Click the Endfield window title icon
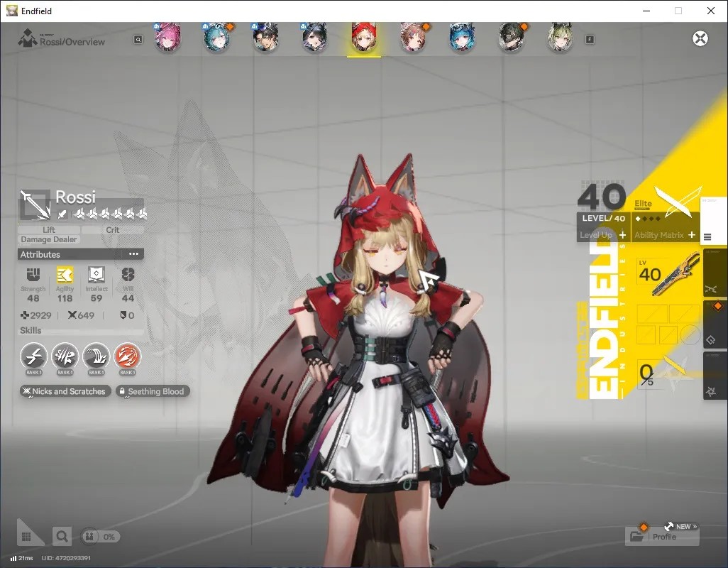Image resolution: width=728 pixels, height=568 pixels. click(12, 11)
